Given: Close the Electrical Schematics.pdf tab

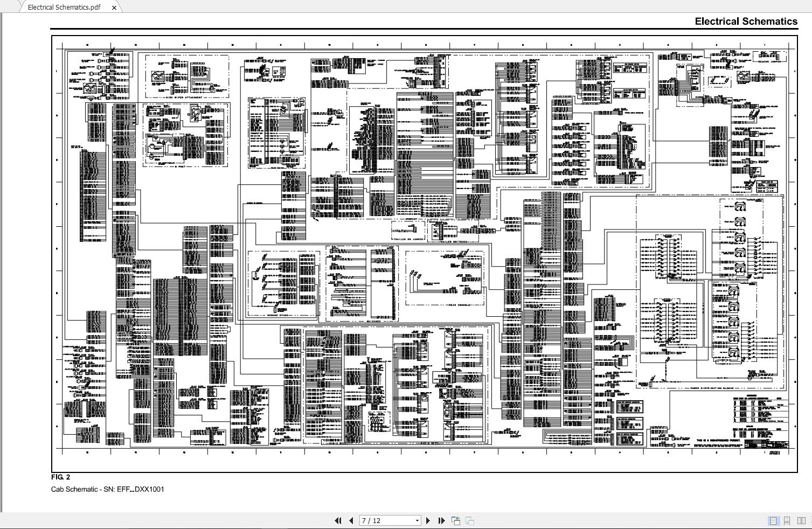Looking at the screenshot, I should (114, 8).
